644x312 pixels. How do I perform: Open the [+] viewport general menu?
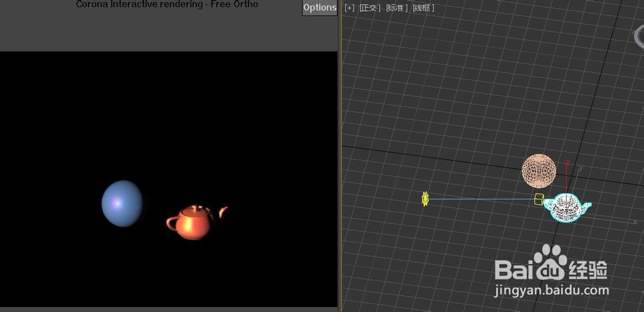click(350, 7)
